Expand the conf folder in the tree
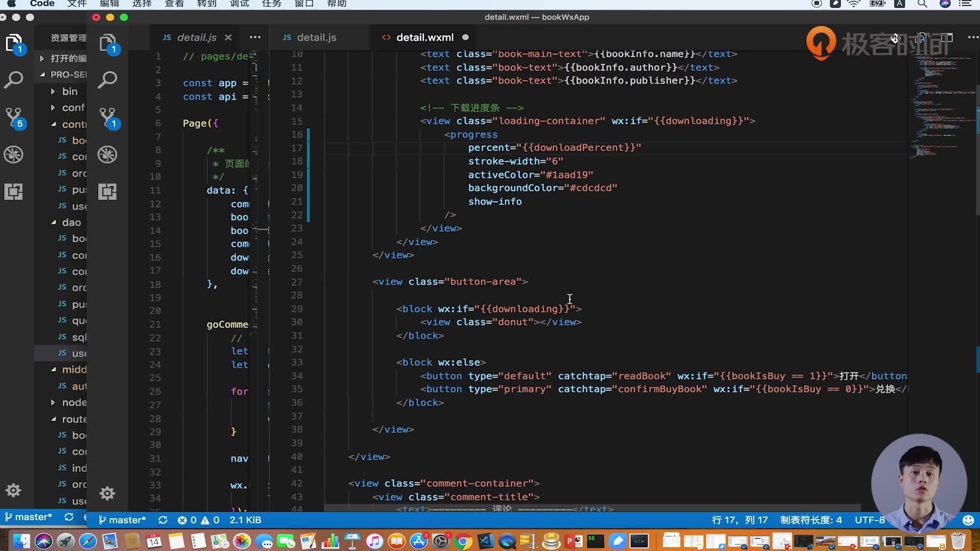 pyautogui.click(x=73, y=108)
